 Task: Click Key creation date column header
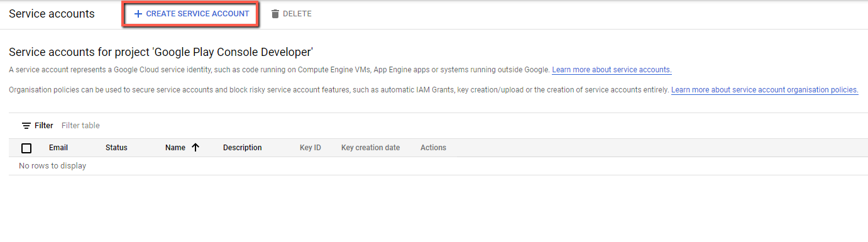[x=370, y=148]
